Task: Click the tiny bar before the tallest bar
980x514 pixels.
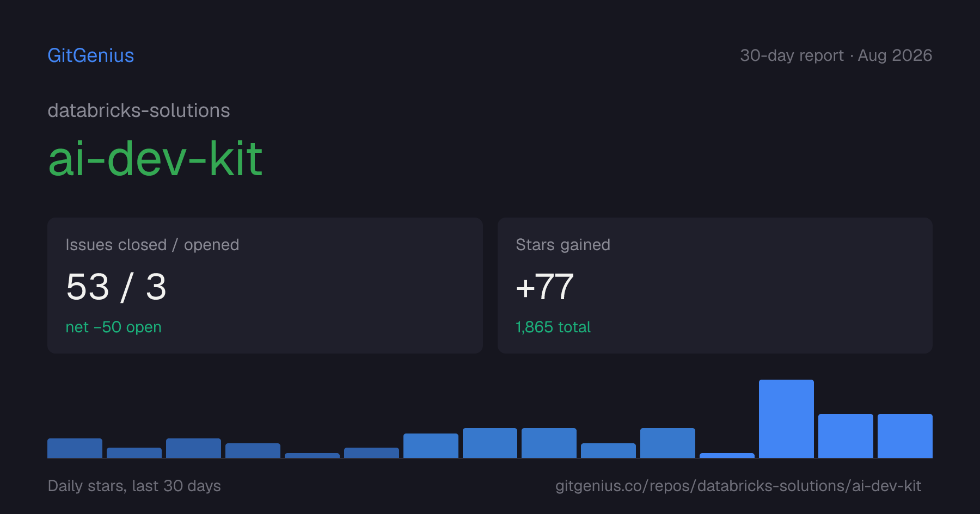Action: click(x=727, y=455)
